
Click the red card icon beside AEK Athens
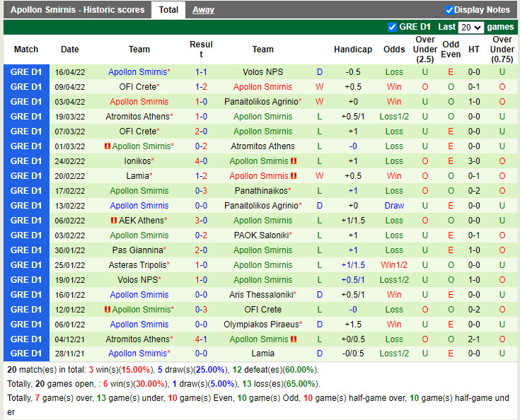click(x=113, y=221)
